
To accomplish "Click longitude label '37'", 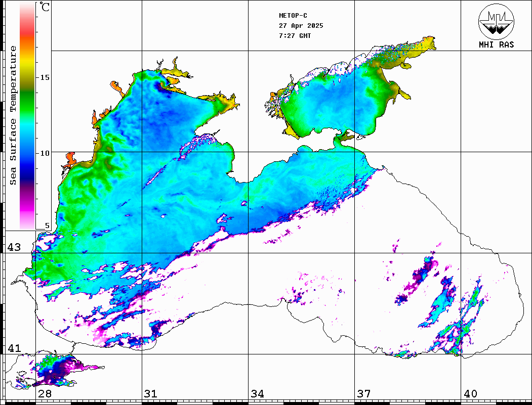I will point(364,393).
